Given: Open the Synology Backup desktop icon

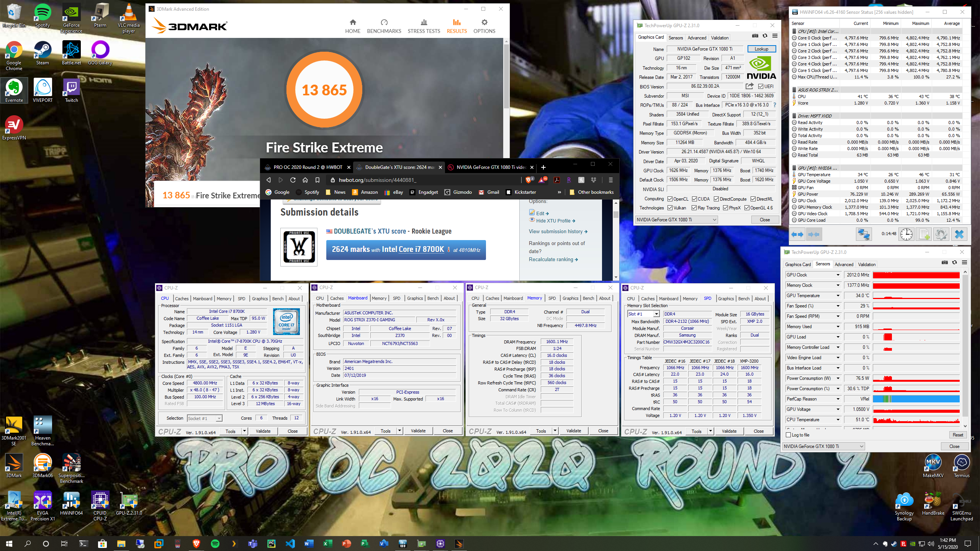Looking at the screenshot, I should click(x=904, y=506).
